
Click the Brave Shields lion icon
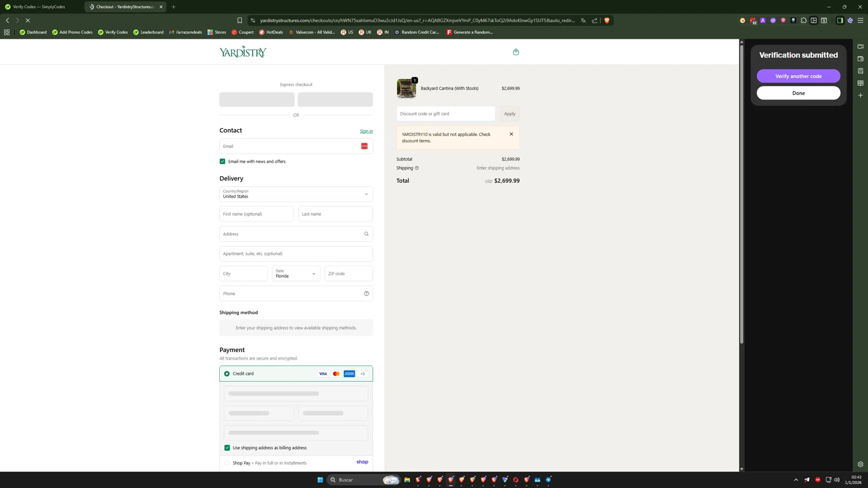tap(606, 20)
